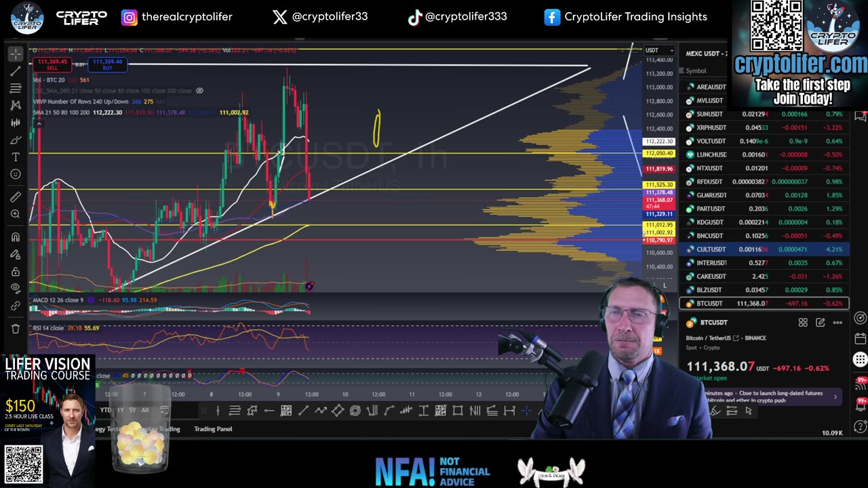Click the edit note icon in BTCUSDT details
Viewport: 868px width, 488px height.
[820, 323]
